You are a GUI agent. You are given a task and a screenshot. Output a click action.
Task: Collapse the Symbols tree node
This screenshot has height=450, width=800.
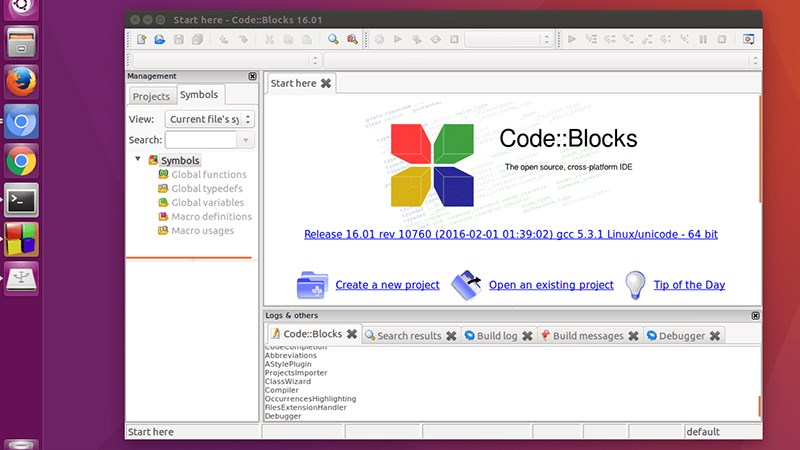(138, 159)
